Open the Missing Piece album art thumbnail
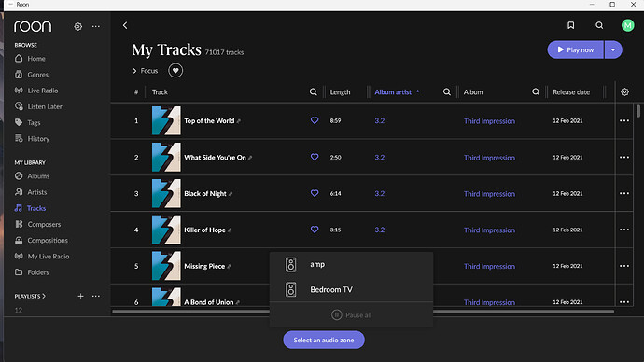Viewport: 644px width, 362px height. click(x=166, y=266)
